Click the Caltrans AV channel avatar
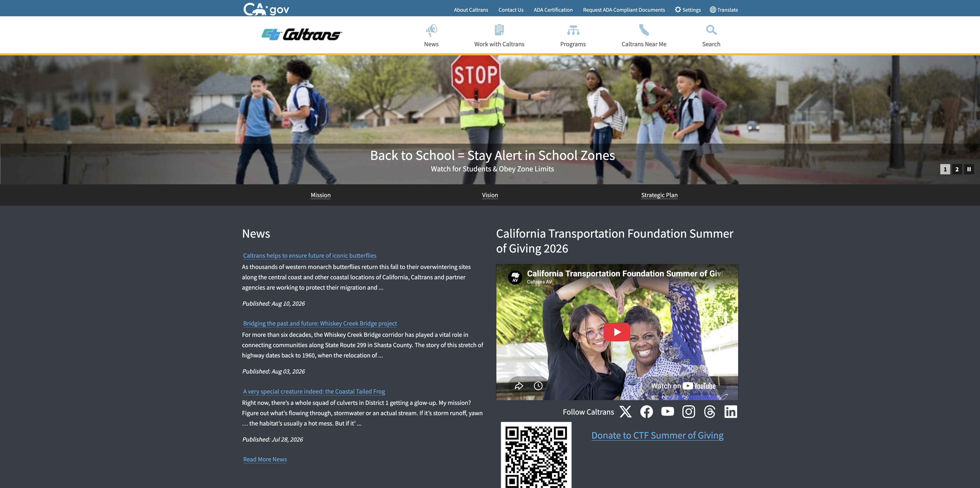Viewport: 980px width, 488px height. (515, 277)
